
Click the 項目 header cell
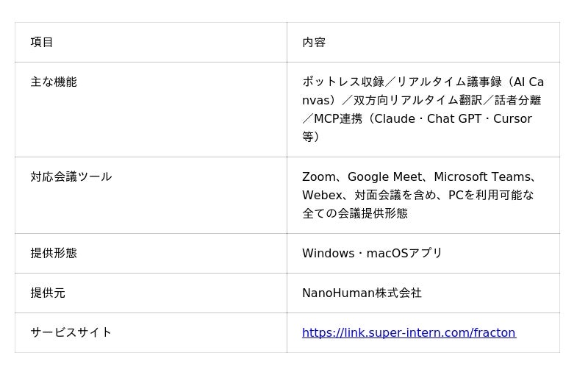(151, 42)
